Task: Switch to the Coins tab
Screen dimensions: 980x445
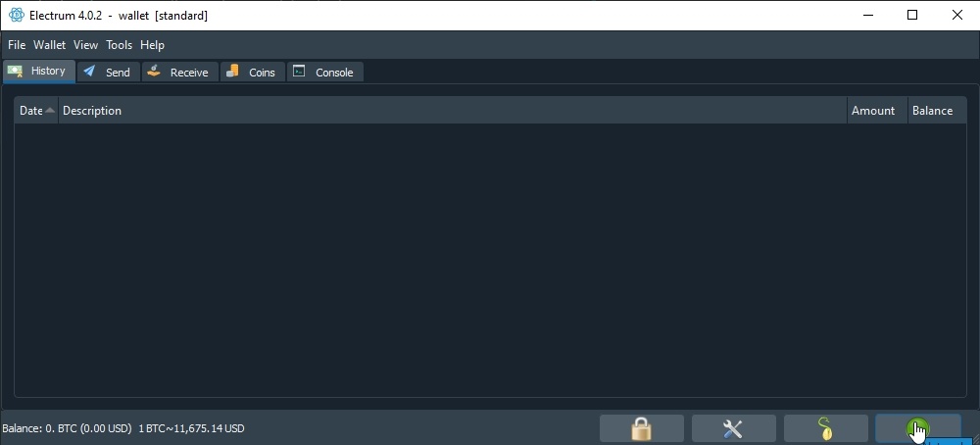Action: coord(253,72)
